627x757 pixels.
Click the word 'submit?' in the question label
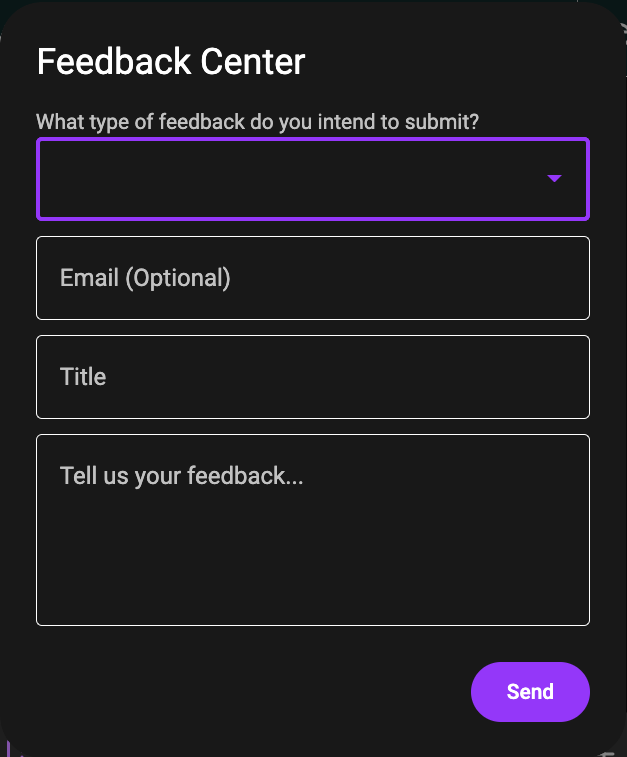442,122
